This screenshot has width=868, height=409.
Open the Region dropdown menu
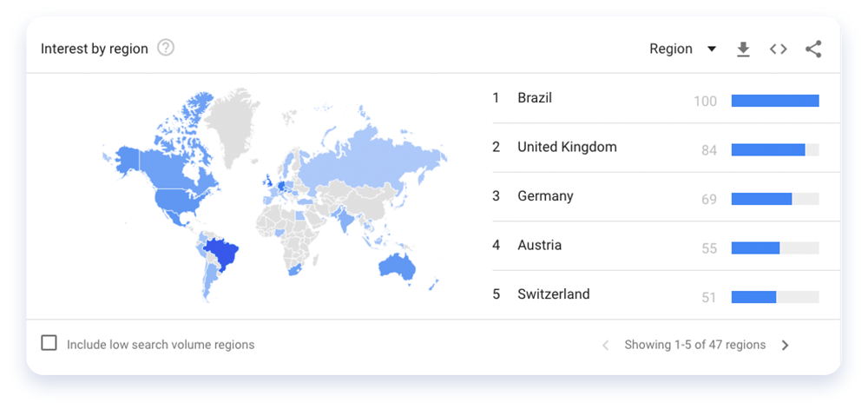click(x=683, y=49)
